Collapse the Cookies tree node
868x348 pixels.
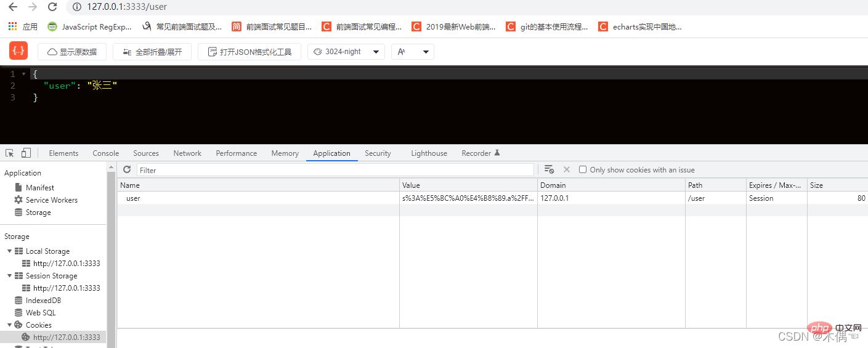coord(10,325)
